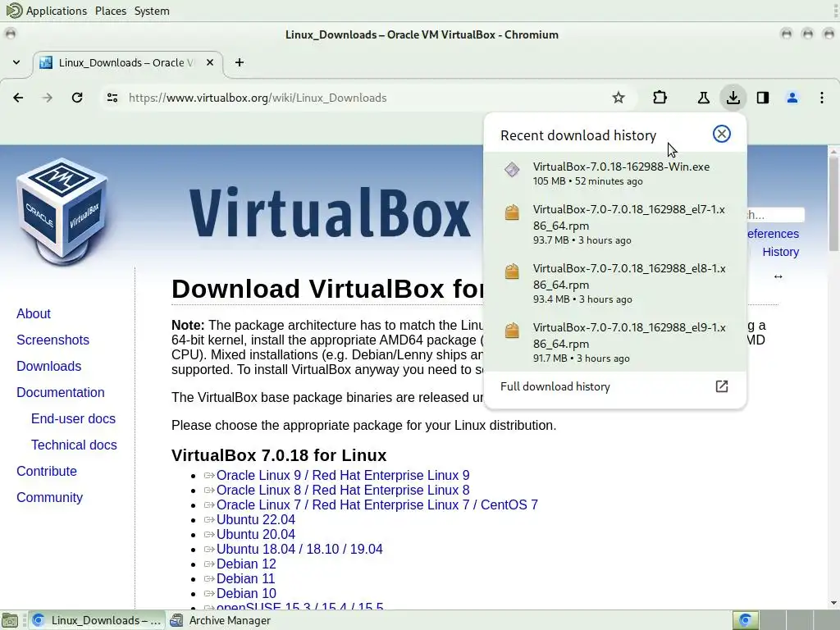Screen dimensions: 840x630
Task: Open the el8-1.x86_64.rpm download entry
Action: pos(615,283)
